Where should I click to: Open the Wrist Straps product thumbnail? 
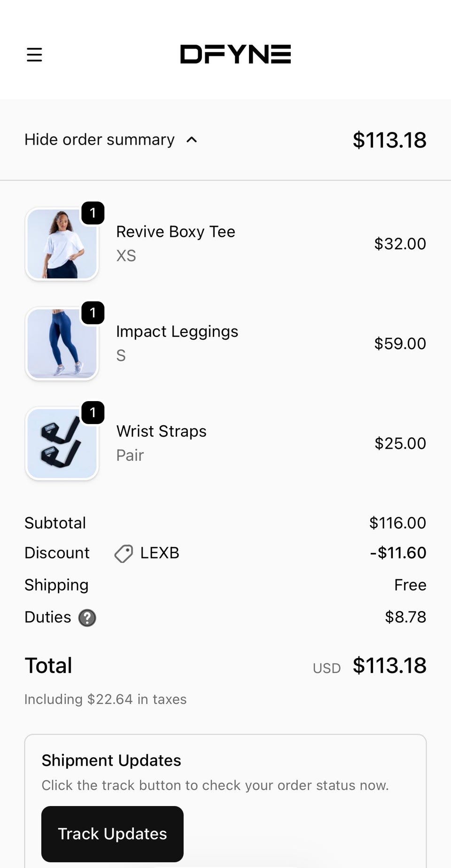point(62,444)
